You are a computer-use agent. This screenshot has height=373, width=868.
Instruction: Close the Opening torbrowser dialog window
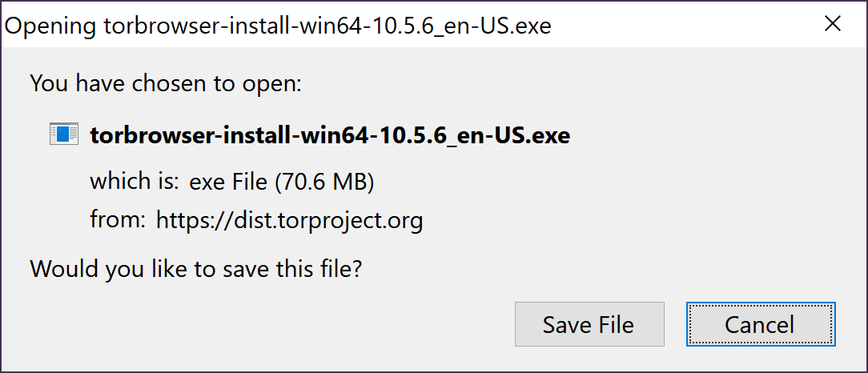pos(833,25)
